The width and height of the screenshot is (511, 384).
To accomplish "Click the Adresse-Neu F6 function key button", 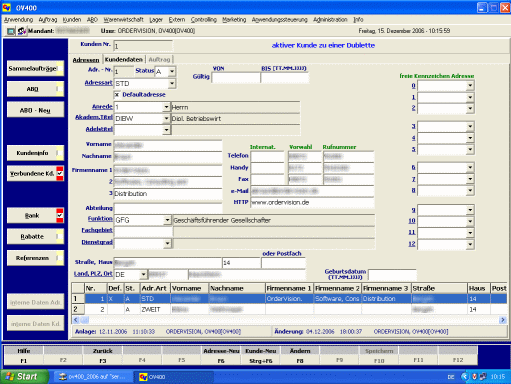I will click(x=221, y=356).
